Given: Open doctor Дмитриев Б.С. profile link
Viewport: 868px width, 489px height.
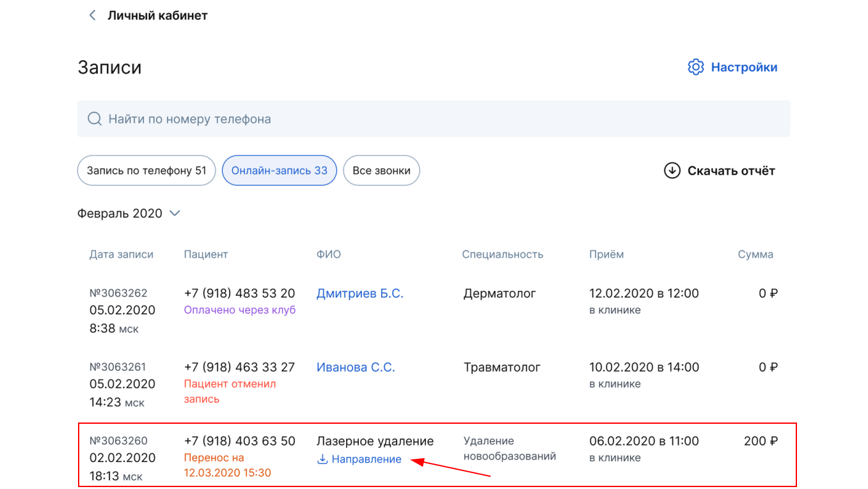Looking at the screenshot, I should tap(359, 293).
